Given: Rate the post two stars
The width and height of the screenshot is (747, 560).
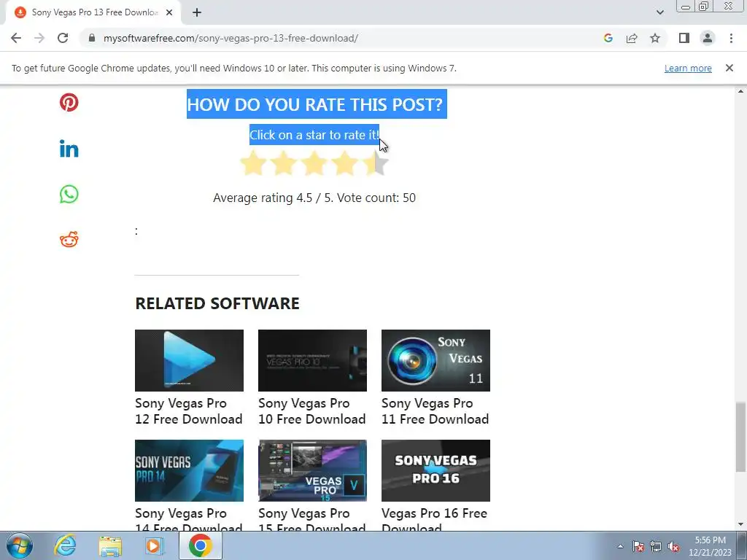Looking at the screenshot, I should (x=284, y=163).
